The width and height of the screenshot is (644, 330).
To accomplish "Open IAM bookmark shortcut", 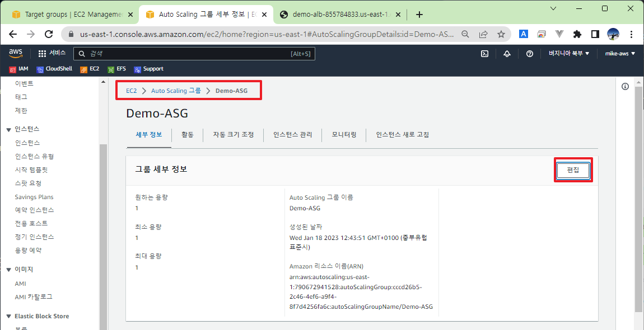I will click(19, 69).
